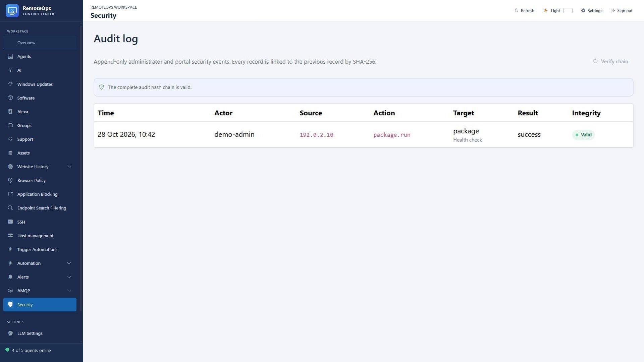The image size is (644, 362).
Task: Click the Software package icon
Action: coord(10,98)
